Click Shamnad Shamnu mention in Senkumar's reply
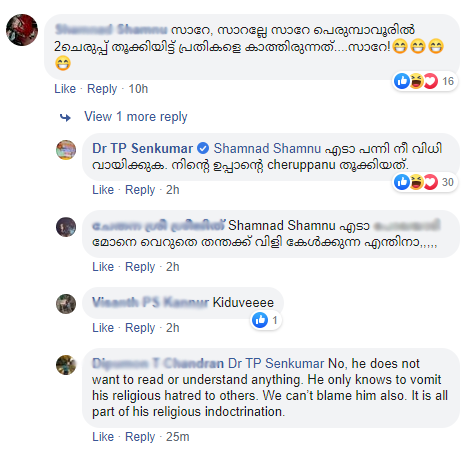Screen dimensions: 467x453 click(267, 148)
